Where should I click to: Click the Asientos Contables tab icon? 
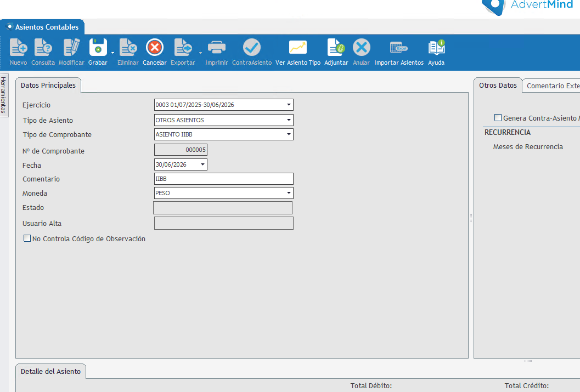pos(9,27)
